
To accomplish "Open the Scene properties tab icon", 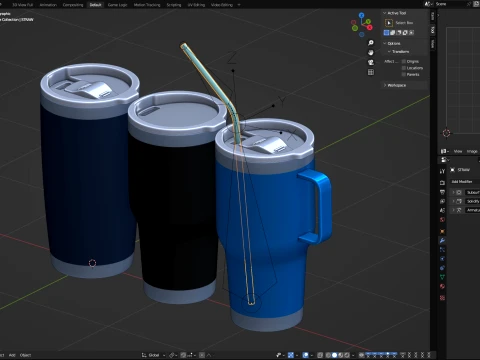I will click(x=442, y=210).
